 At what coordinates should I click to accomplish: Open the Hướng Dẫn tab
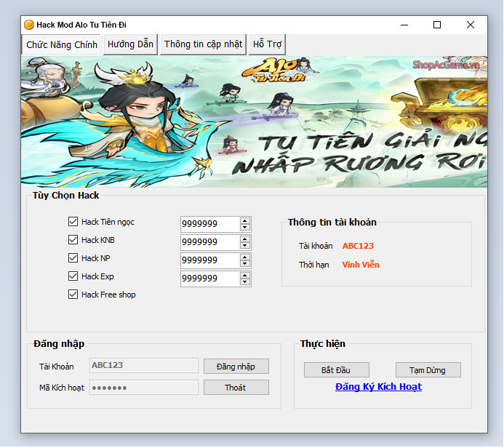(130, 44)
